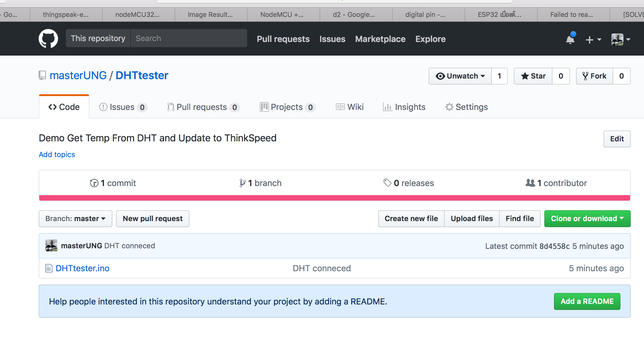Image resolution: width=644 pixels, height=354 pixels.
Task: Open Marketplace from the header
Action: 380,39
